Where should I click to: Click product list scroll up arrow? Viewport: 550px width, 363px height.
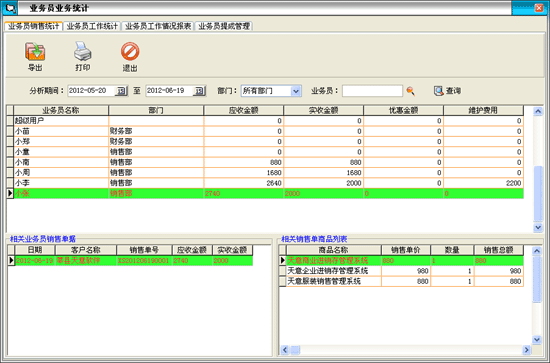click(537, 251)
